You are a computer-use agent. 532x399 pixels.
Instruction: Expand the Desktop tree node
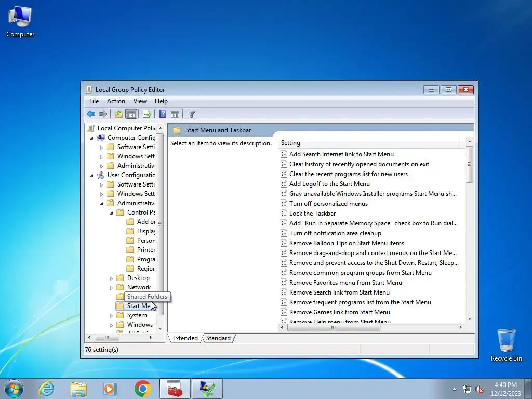[111, 278]
